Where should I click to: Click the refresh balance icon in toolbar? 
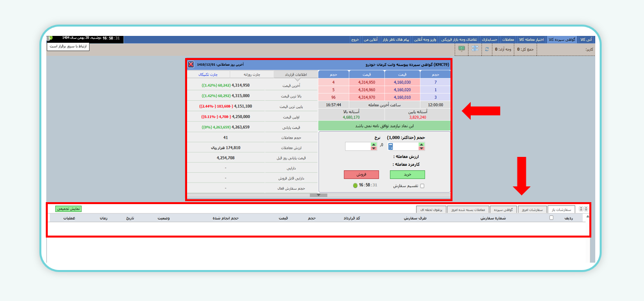click(x=487, y=49)
